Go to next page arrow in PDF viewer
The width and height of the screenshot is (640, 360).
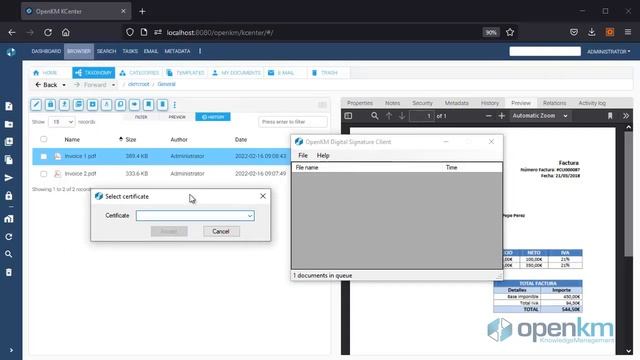tap(402, 116)
